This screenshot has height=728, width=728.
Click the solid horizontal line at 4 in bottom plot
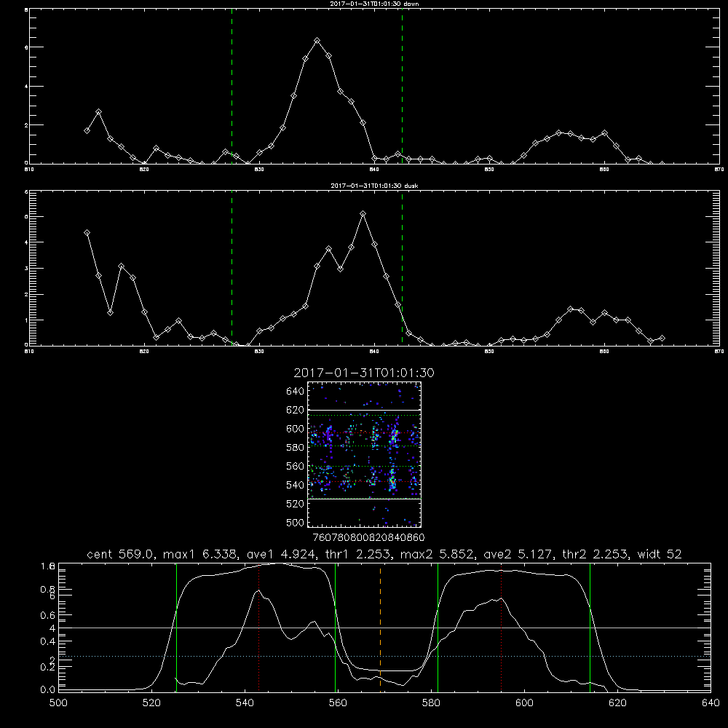(x=384, y=628)
